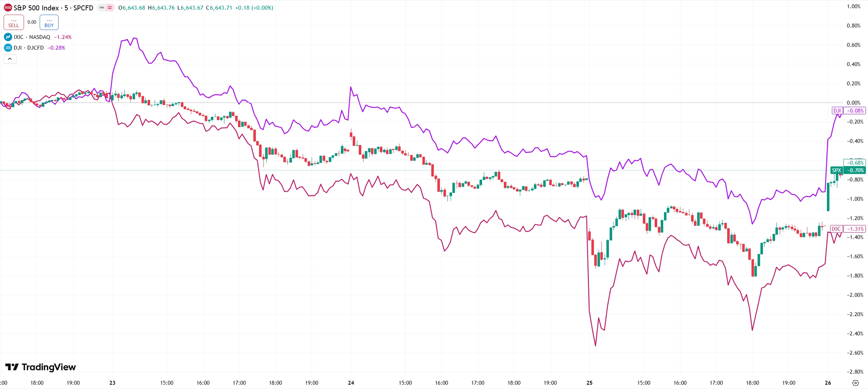
Task: Open chart settings hexagon gear icon
Action: (855, 383)
